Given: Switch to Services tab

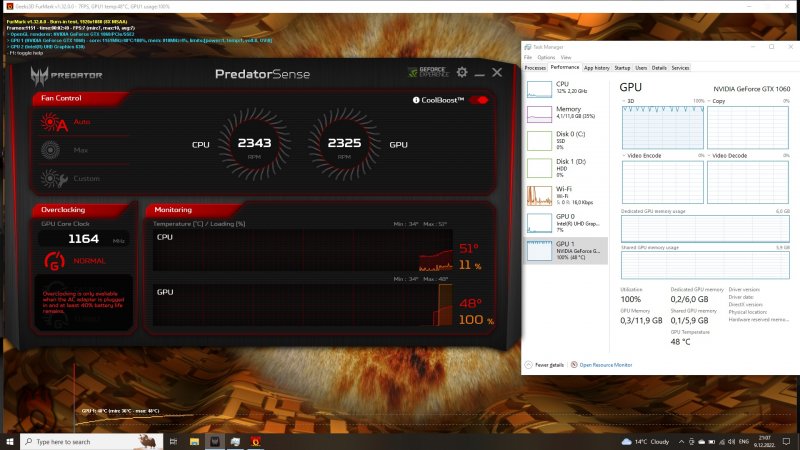Looking at the screenshot, I should point(680,68).
